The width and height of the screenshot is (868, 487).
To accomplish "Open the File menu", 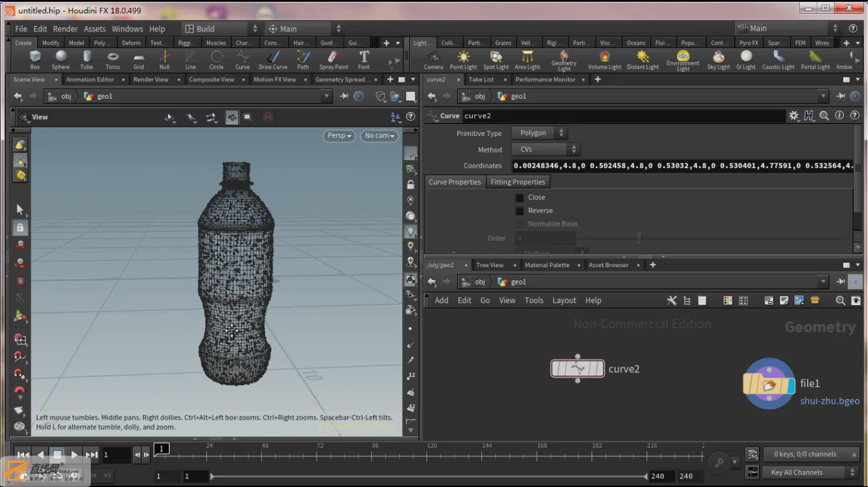I will 21,29.
